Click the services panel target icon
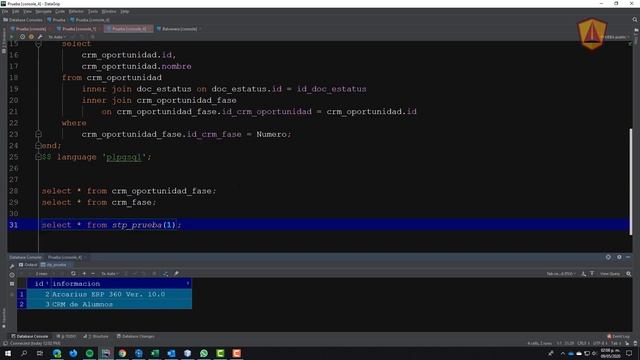This screenshot has width=640, height=360. pos(608,257)
